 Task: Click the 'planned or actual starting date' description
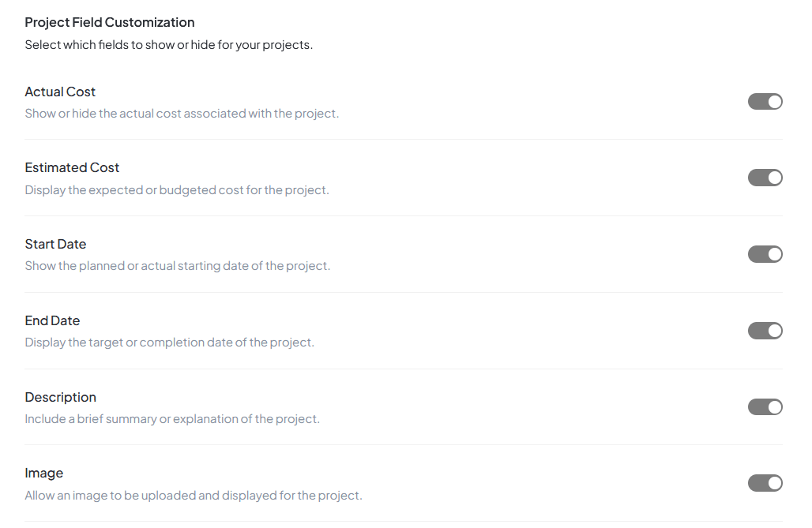click(177, 266)
